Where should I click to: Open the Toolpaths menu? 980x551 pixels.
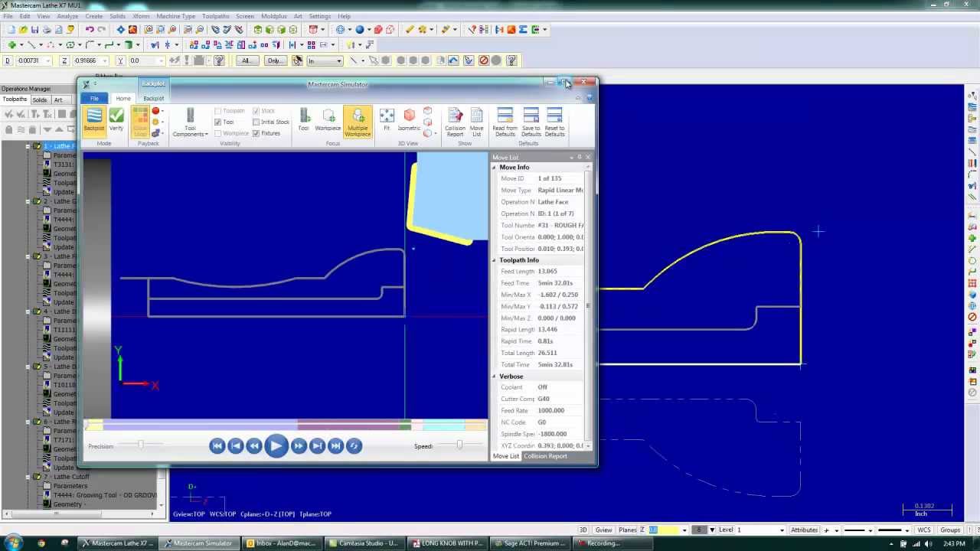point(215,16)
